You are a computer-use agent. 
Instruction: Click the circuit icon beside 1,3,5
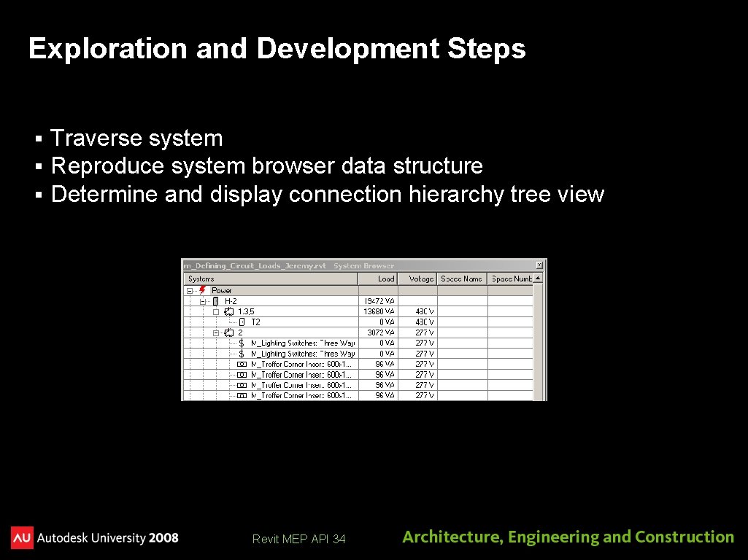229,311
